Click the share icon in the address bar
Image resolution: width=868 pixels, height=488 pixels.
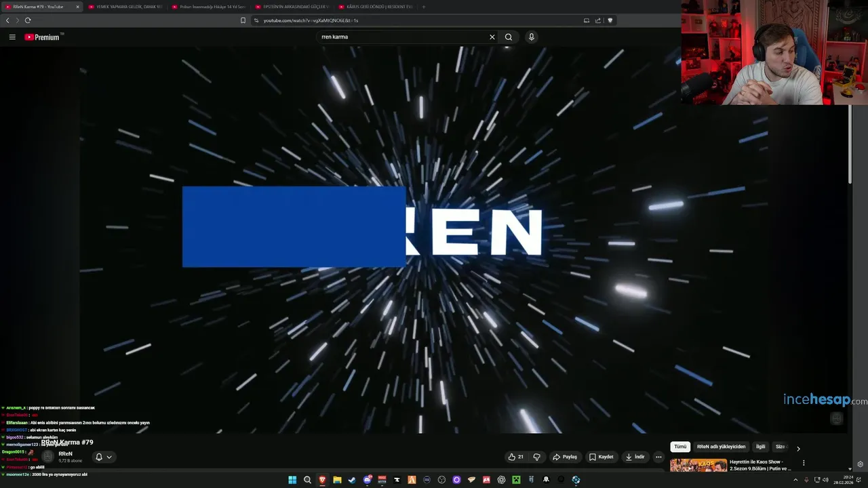coord(598,20)
